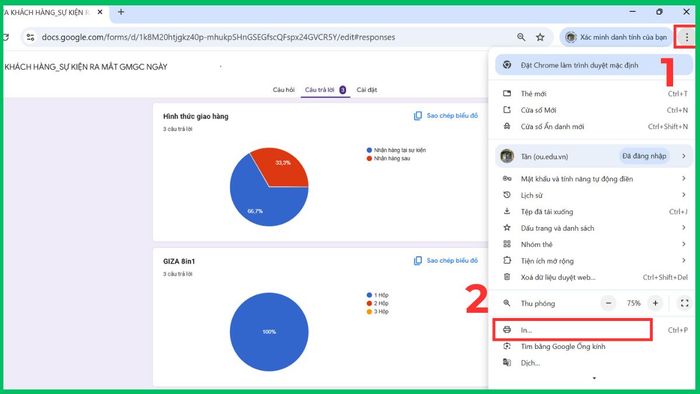Click the grid icon for Nhóm thẻ
Image resolution: width=700 pixels, height=394 pixels.
pos(507,244)
